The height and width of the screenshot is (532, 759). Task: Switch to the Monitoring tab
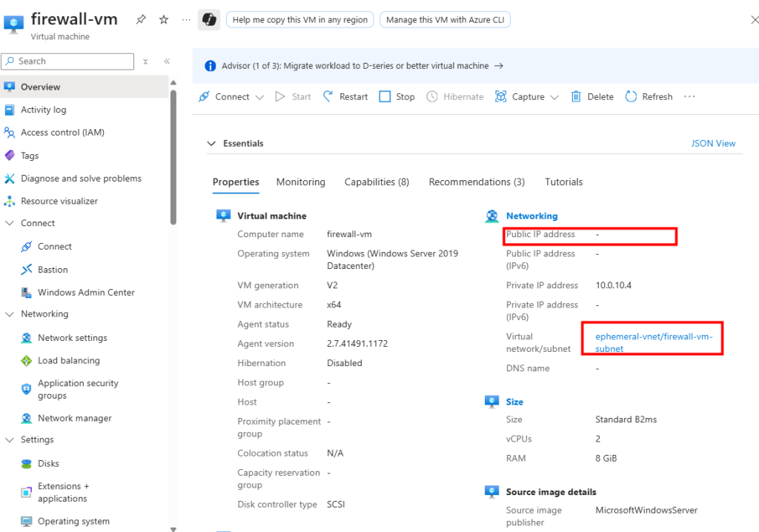point(301,182)
